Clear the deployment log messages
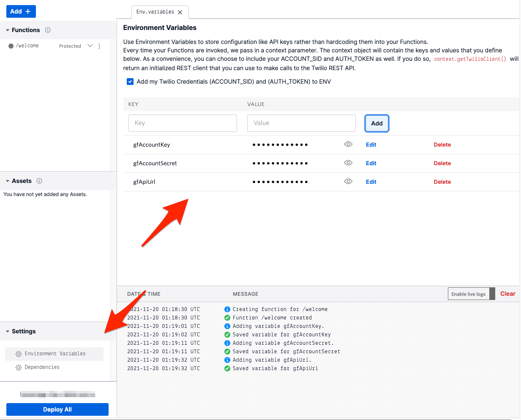This screenshot has height=420, width=521. (x=507, y=293)
